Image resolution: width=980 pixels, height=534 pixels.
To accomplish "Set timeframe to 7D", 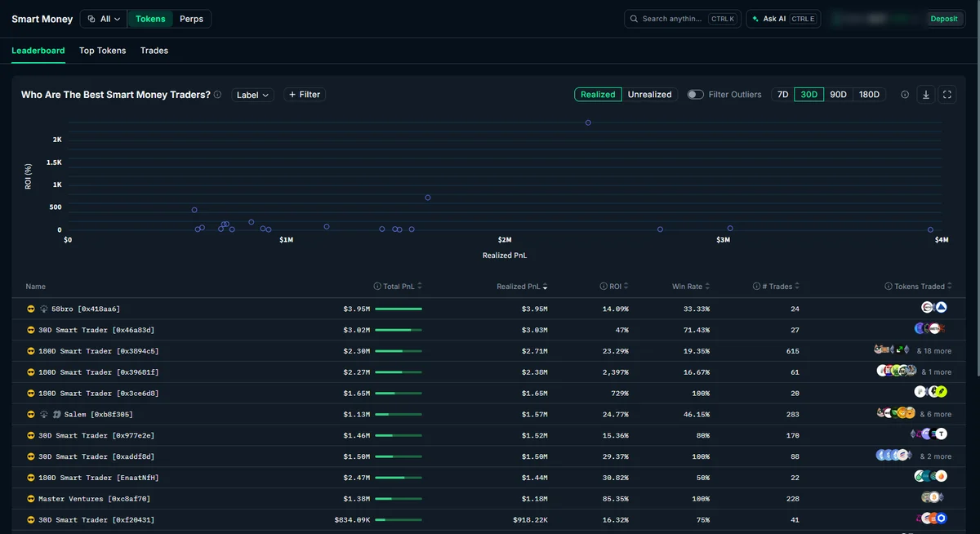I will coord(782,95).
